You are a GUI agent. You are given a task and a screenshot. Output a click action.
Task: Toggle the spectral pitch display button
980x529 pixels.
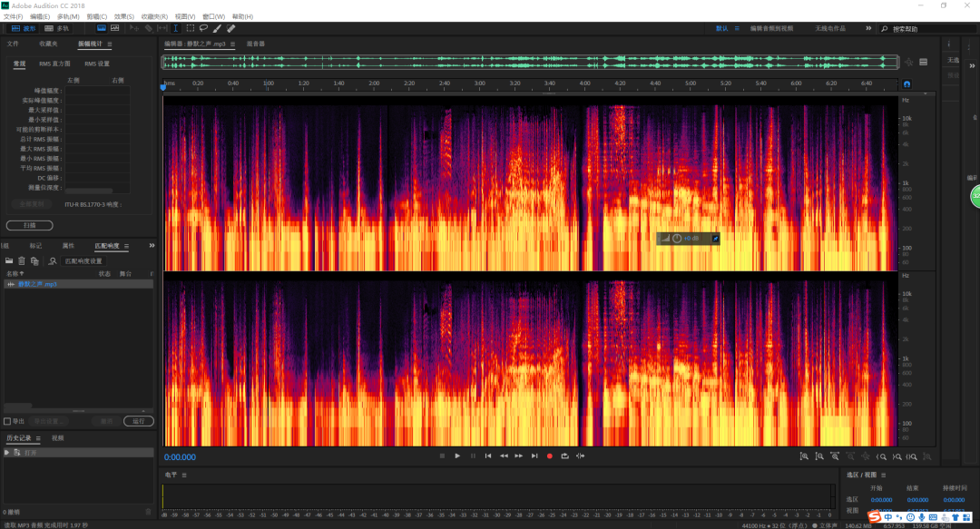115,28
